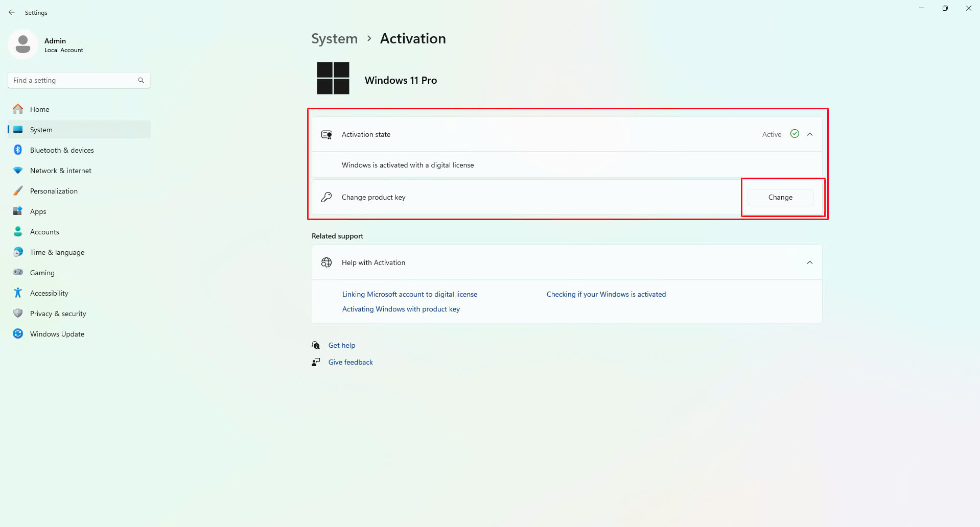Go to Time & language

pyautogui.click(x=79, y=252)
